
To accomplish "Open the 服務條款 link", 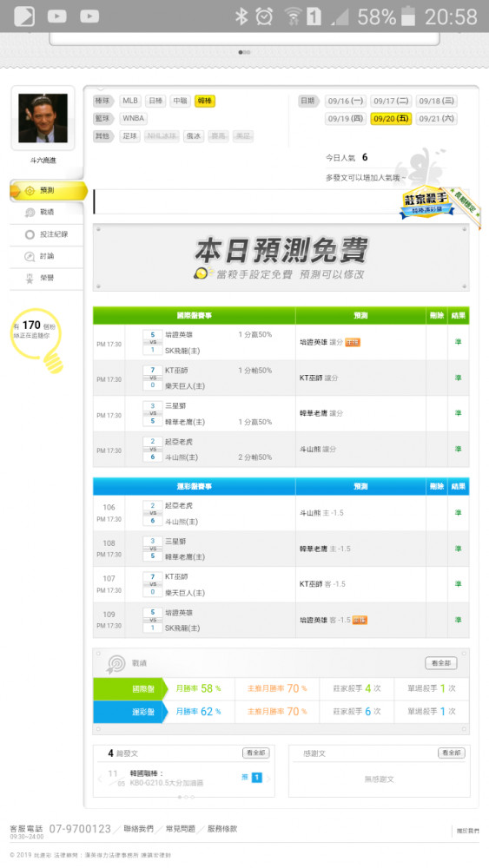I will click(222, 829).
